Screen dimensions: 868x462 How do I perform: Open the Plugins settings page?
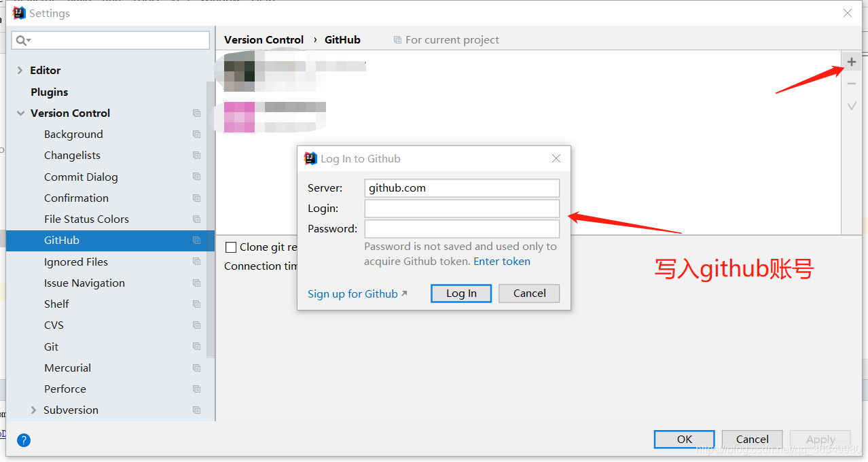49,92
